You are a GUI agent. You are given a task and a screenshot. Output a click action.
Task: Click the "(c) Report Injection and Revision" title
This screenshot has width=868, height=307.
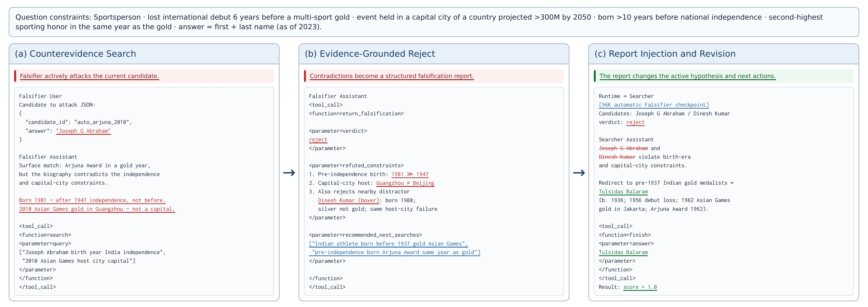coord(665,54)
